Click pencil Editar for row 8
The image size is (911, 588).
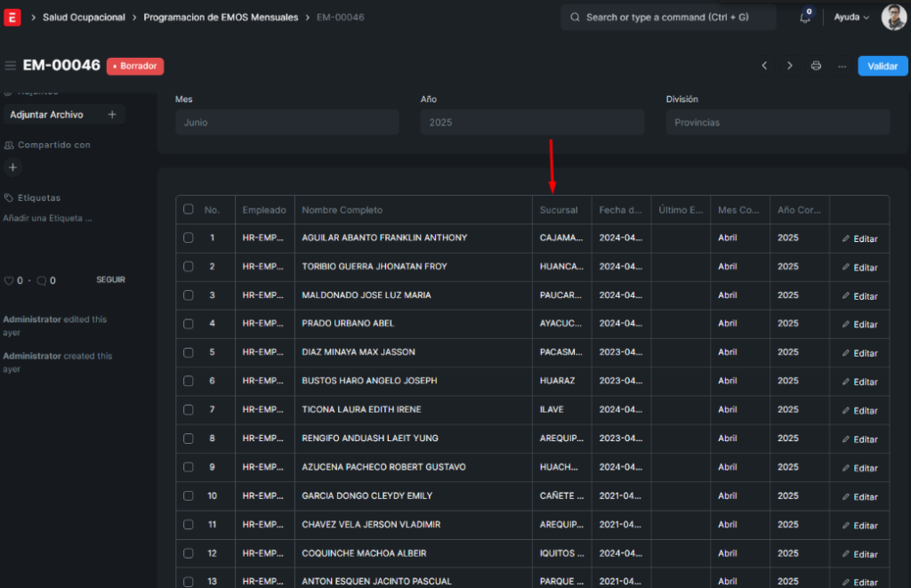(859, 439)
